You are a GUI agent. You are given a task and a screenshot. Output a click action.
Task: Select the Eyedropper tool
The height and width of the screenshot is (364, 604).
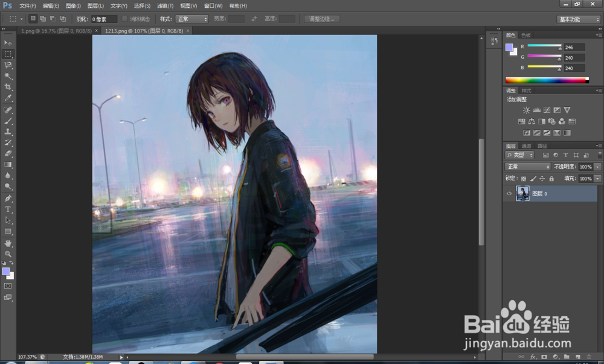pyautogui.click(x=8, y=98)
